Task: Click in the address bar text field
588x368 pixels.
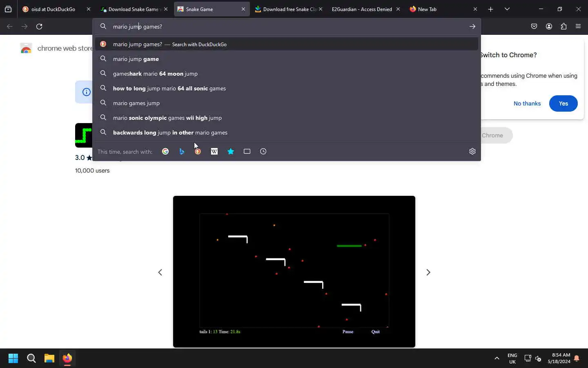Action: tap(286, 27)
